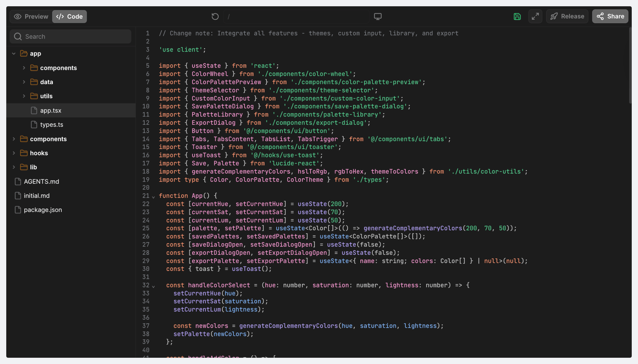This screenshot has width=638, height=364.
Task: Click the Share button
Action: 610,16
